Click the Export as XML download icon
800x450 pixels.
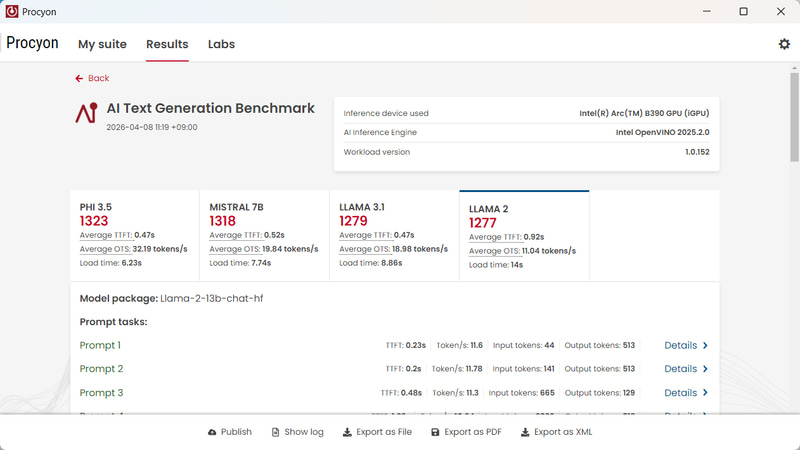(x=525, y=432)
